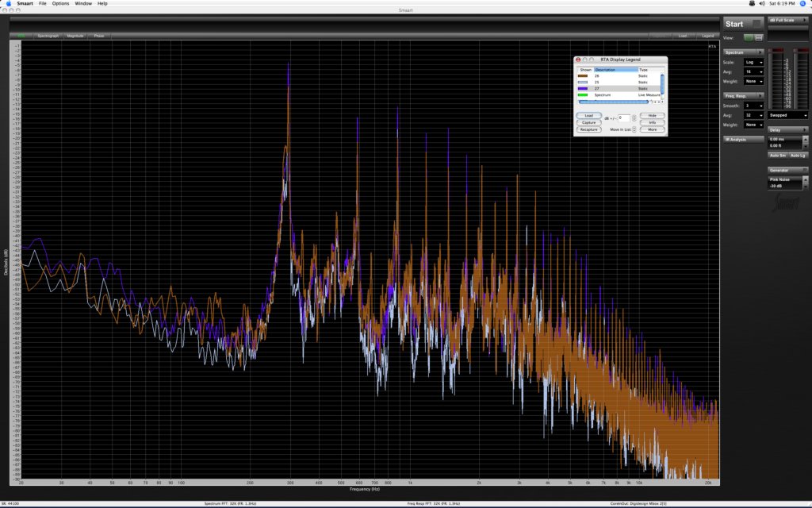Toggle the green Spectrum trace swatch
812x508 pixels.
click(x=583, y=95)
